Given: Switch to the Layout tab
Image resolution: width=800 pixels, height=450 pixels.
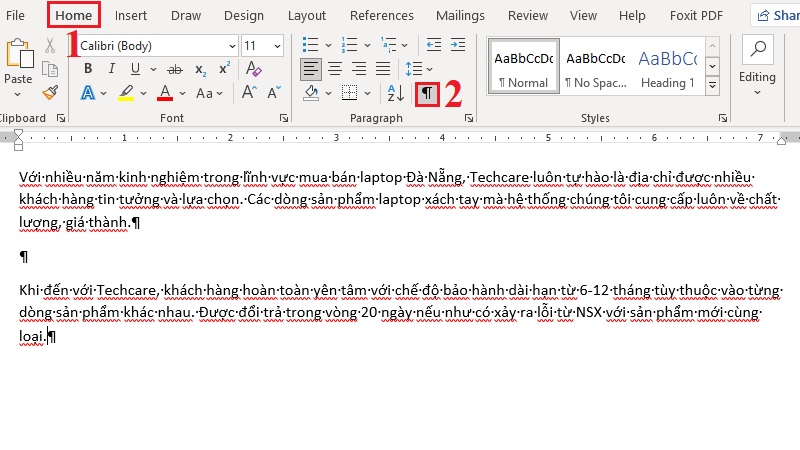Looking at the screenshot, I should pyautogui.click(x=307, y=16).
